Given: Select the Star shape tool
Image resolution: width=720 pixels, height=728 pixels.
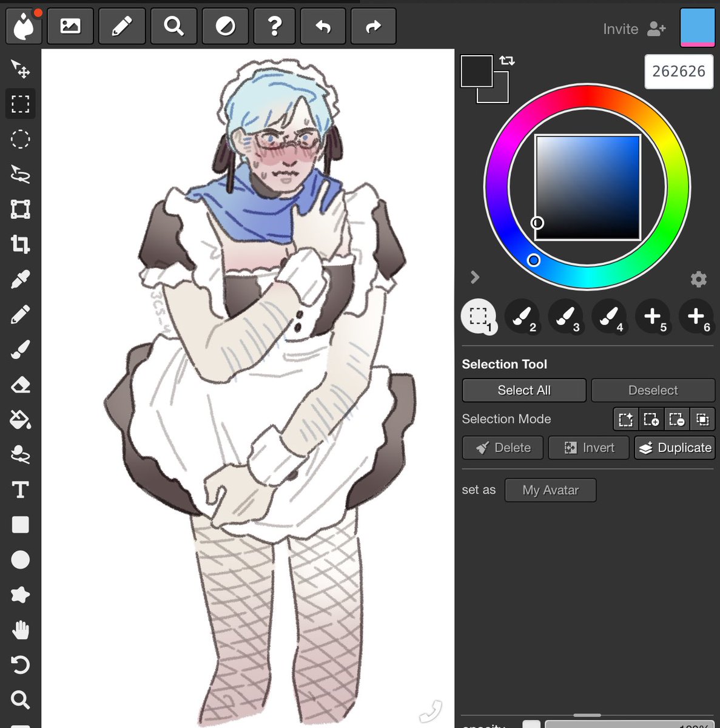Looking at the screenshot, I should click(20, 595).
